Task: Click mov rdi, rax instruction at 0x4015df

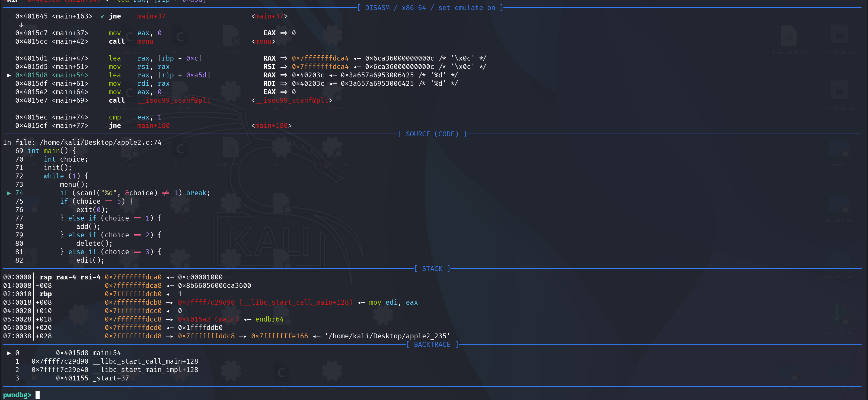Action: click(x=139, y=84)
